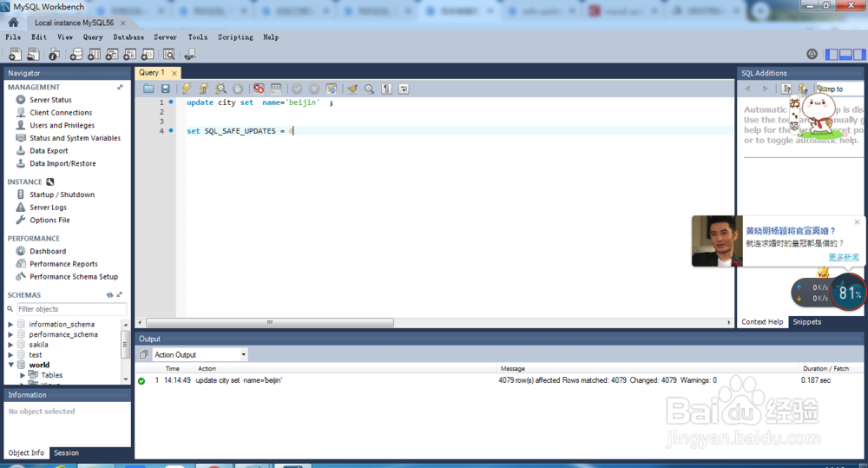Refresh schemas list icon

coord(109,295)
